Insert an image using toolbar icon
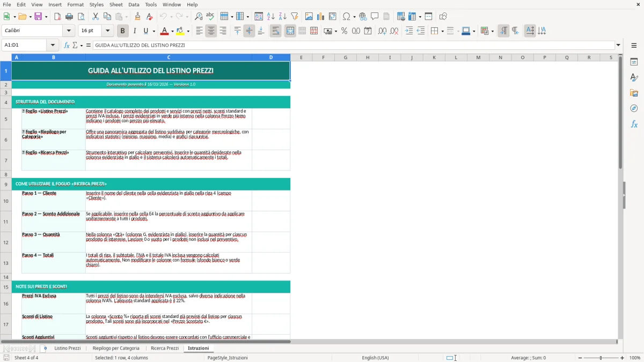This screenshot has height=362, width=644. (309, 17)
